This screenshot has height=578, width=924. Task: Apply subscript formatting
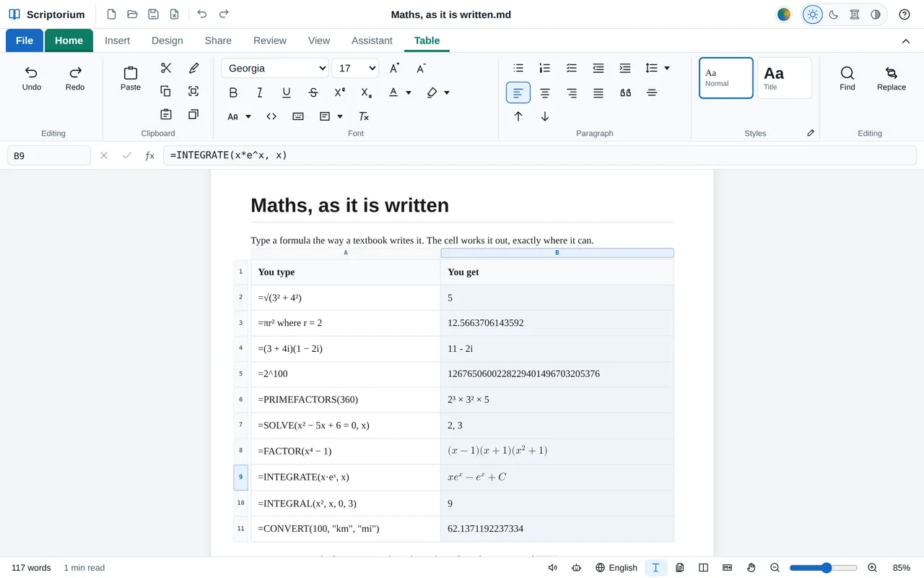coord(367,92)
